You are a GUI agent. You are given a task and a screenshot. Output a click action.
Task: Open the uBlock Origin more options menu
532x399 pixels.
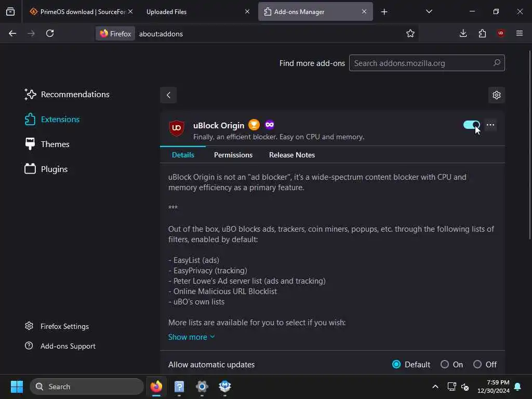(490, 125)
